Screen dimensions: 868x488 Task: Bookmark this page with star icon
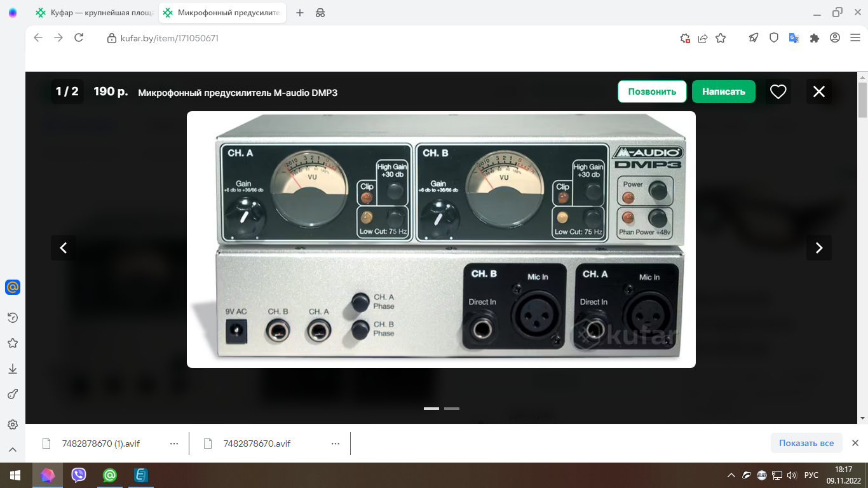(721, 38)
